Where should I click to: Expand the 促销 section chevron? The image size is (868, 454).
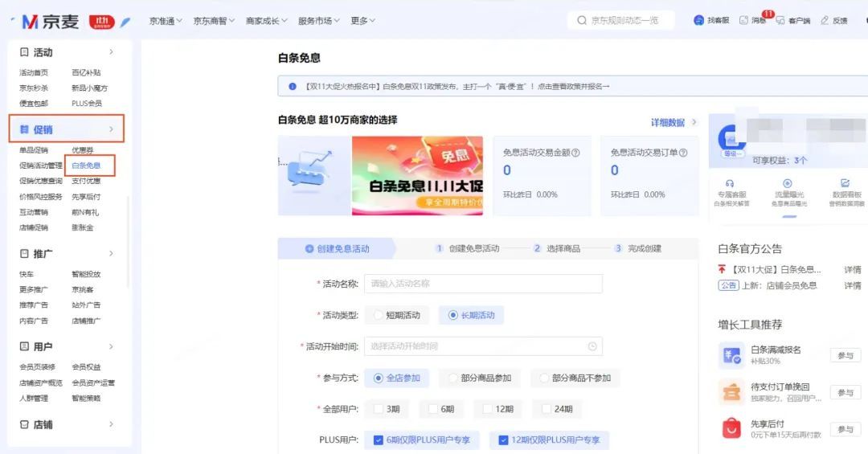tap(111, 129)
